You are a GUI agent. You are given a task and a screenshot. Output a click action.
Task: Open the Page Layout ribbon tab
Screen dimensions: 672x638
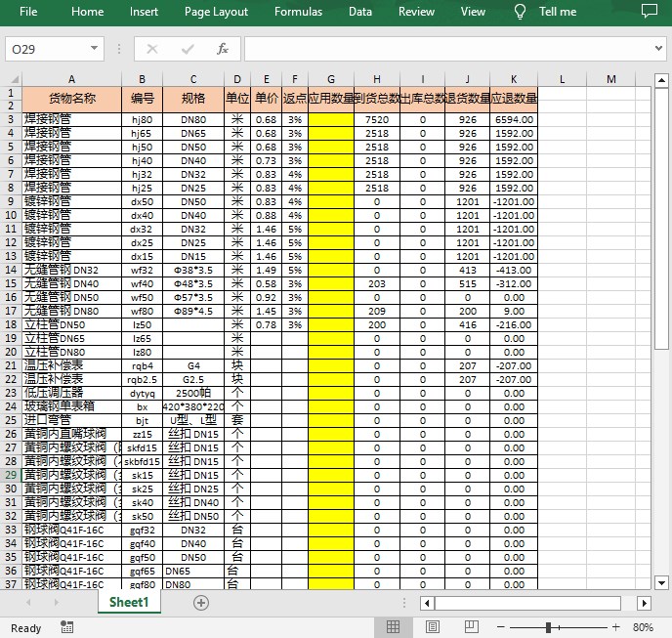(x=216, y=12)
